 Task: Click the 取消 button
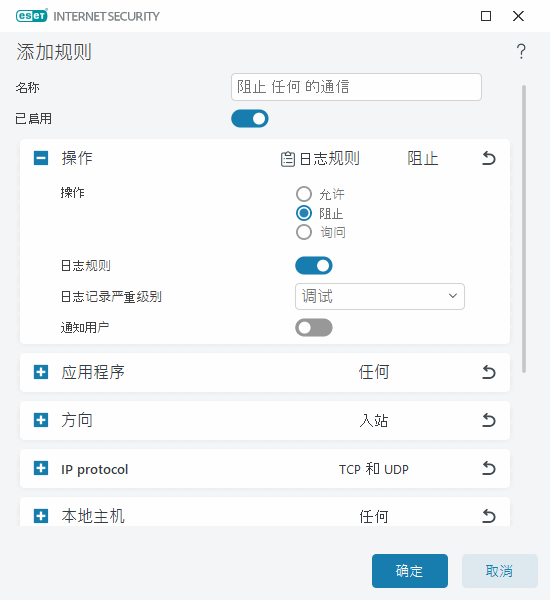499,571
